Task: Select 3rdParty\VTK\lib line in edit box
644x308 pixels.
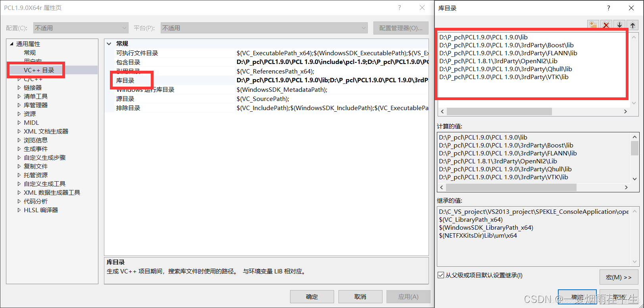Action: click(x=504, y=77)
